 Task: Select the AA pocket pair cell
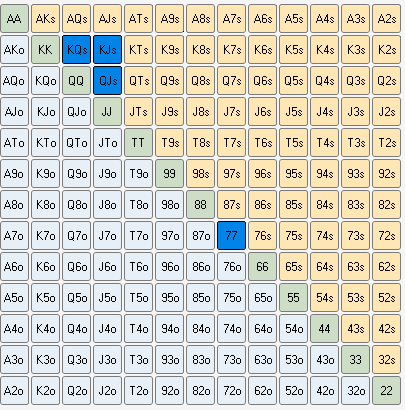14,19
